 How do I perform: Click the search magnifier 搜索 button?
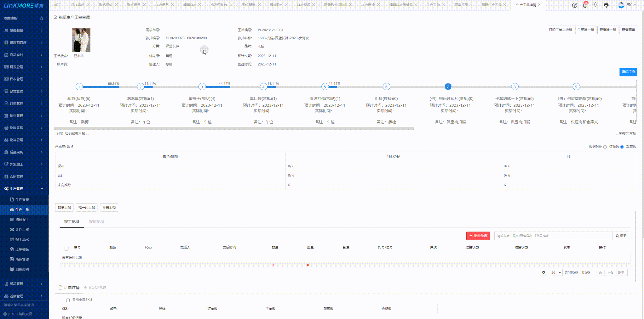click(621, 236)
